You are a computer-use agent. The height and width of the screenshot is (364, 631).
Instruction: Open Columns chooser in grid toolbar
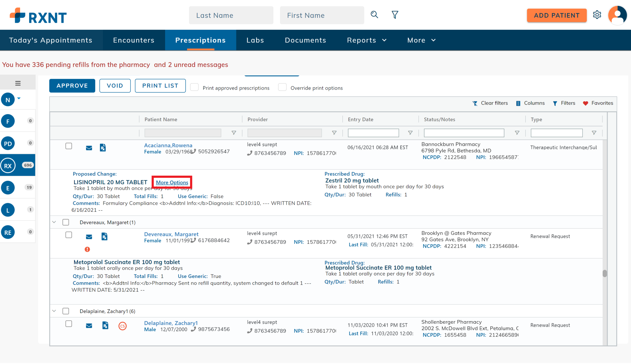[530, 103]
